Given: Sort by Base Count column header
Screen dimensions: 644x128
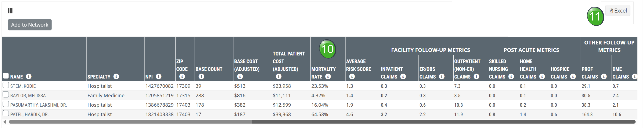Looking at the screenshot, I should (209, 69).
